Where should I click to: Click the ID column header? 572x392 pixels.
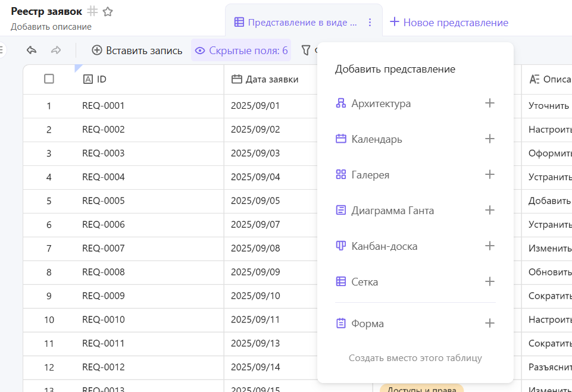click(x=149, y=79)
